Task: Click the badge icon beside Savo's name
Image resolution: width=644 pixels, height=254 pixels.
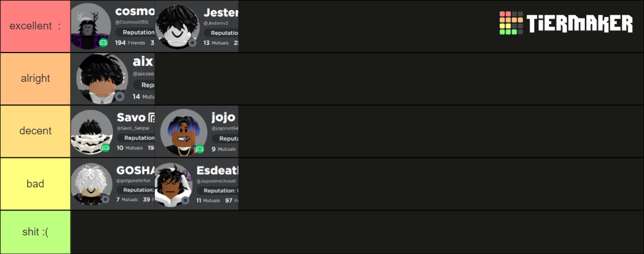Action: [151, 118]
